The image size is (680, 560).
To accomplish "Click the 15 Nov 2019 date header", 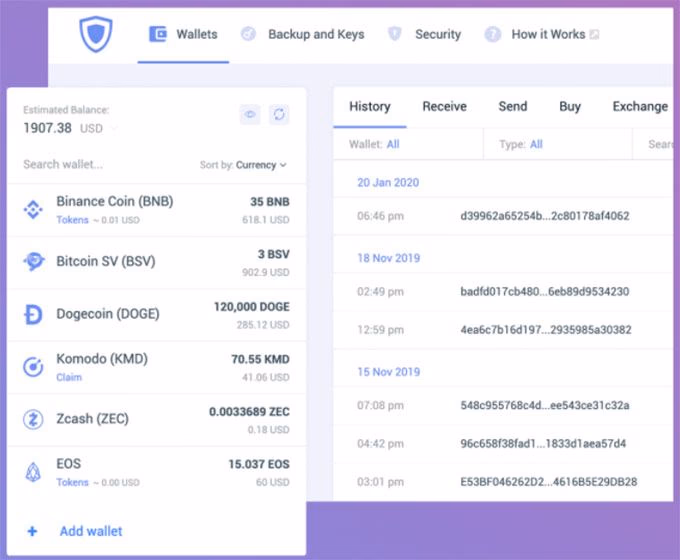I will [x=389, y=372].
